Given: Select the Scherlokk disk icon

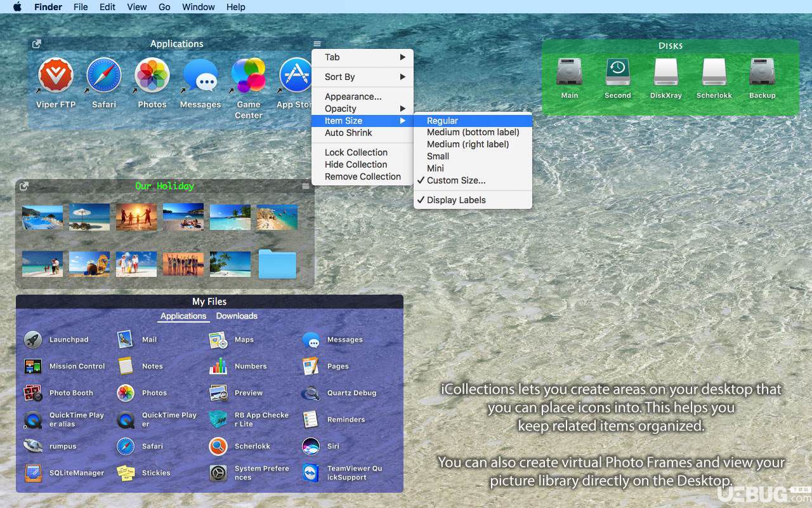Looking at the screenshot, I should [x=714, y=72].
